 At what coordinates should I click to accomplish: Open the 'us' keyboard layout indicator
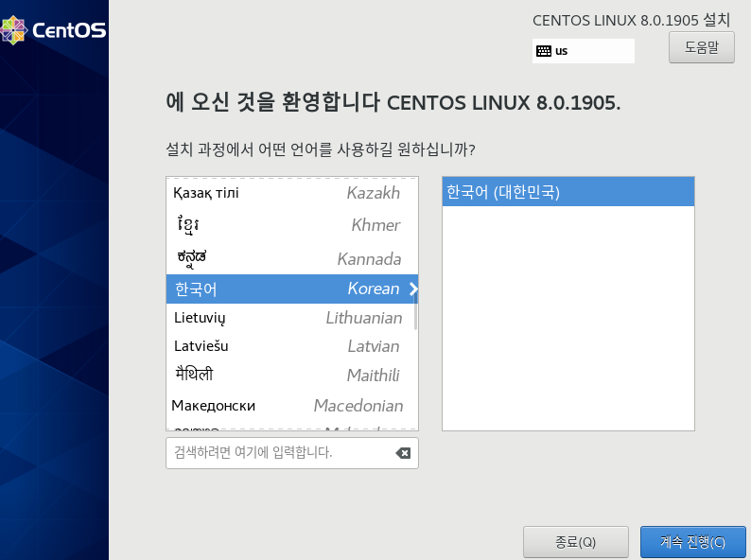tap(584, 51)
